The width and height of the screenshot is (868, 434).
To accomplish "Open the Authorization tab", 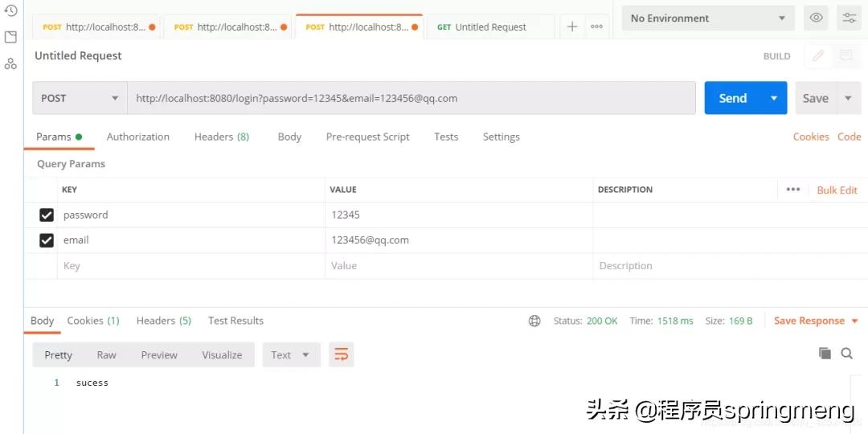I will [138, 137].
